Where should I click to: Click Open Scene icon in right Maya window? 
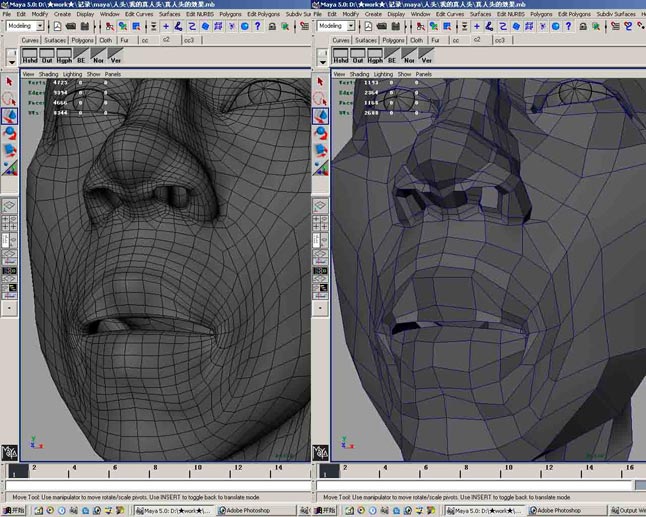(x=382, y=26)
